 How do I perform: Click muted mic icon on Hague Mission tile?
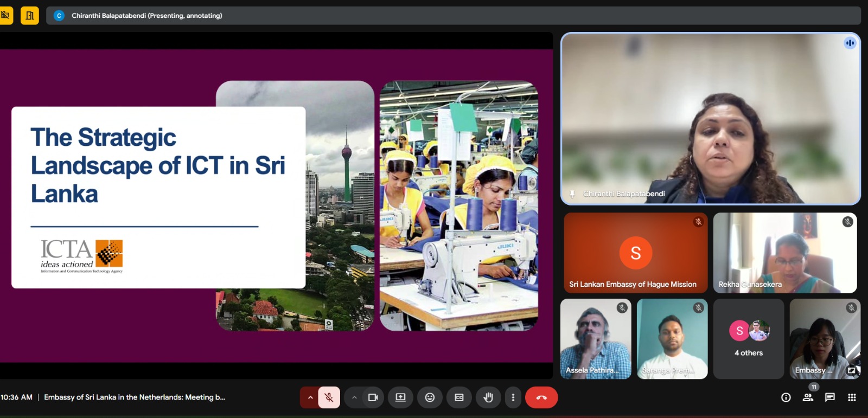698,221
